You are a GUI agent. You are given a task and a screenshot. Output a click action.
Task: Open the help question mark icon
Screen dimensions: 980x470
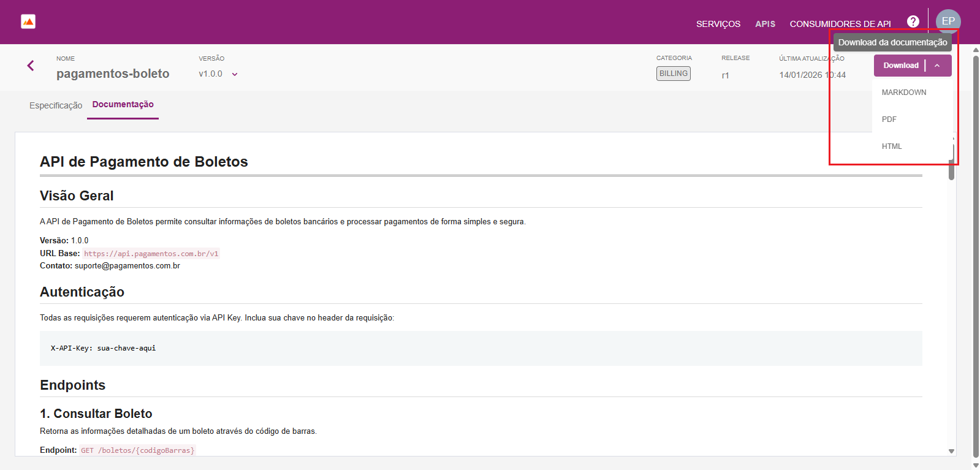tap(913, 21)
